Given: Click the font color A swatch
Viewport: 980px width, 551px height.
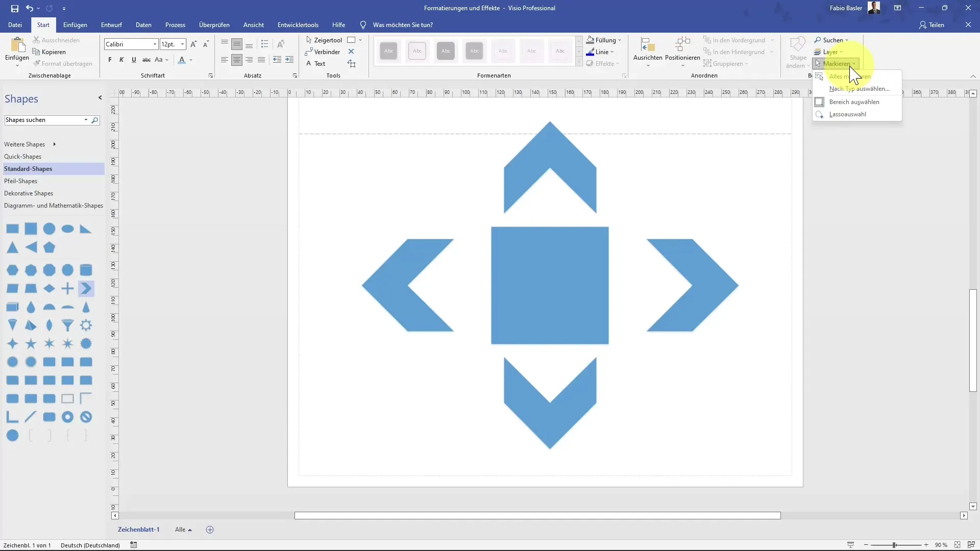Looking at the screenshot, I should pyautogui.click(x=182, y=60).
